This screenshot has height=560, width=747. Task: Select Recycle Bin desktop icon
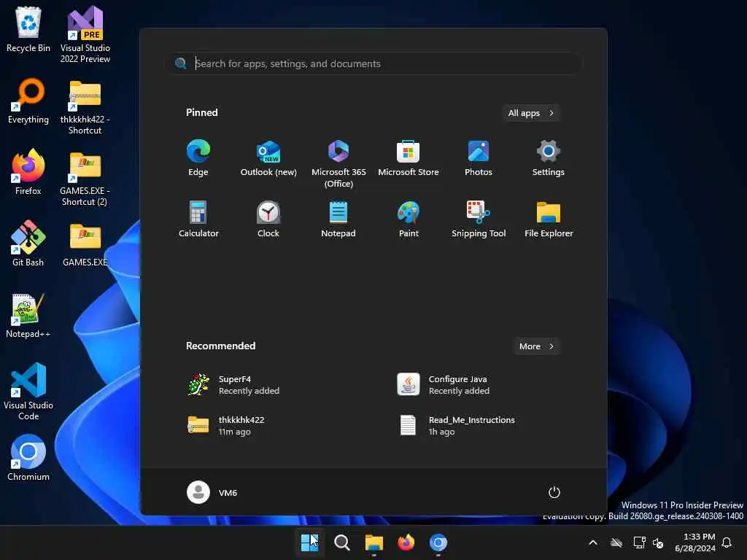pos(28,29)
